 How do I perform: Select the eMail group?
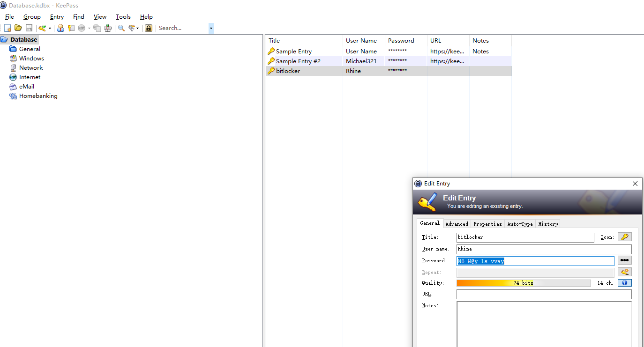click(22, 86)
